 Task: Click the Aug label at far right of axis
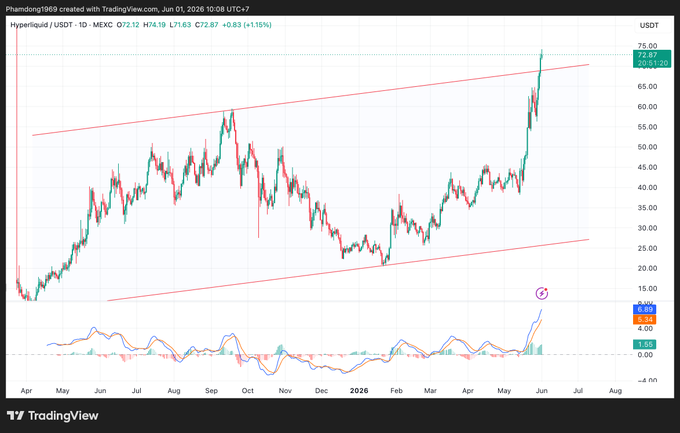(615, 390)
